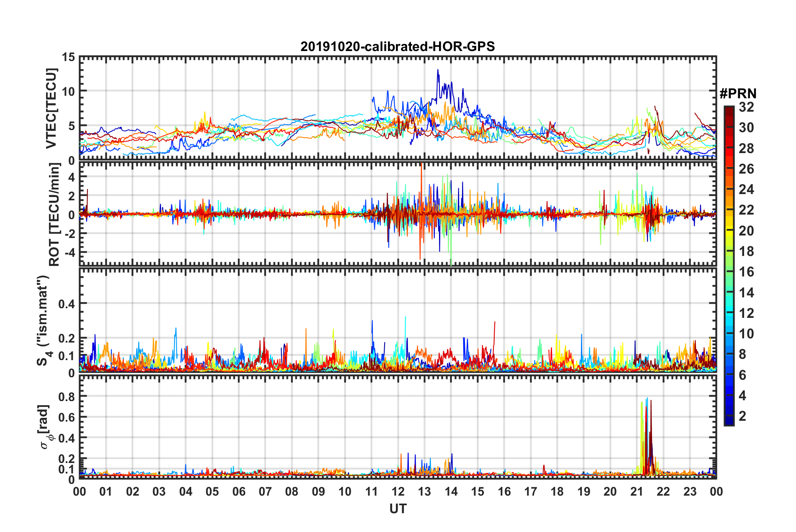The image size is (796, 532).
Task: Click the PRN rainbow colorbar
Action: pyautogui.click(x=729, y=266)
